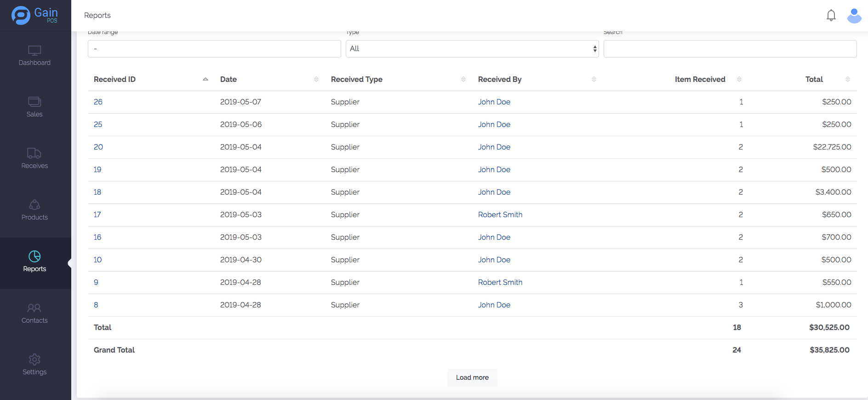Click the Load more button
Viewport: 868px width, 400px height.
pyautogui.click(x=472, y=377)
